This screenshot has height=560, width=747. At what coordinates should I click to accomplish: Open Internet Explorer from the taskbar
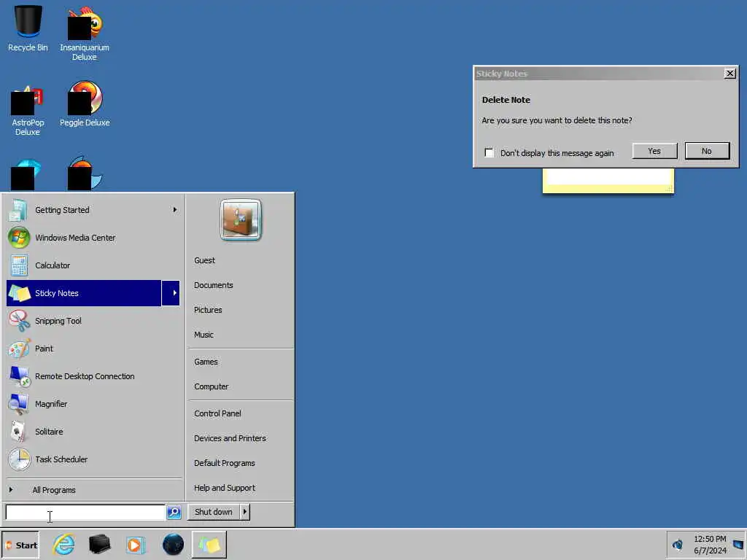64,544
